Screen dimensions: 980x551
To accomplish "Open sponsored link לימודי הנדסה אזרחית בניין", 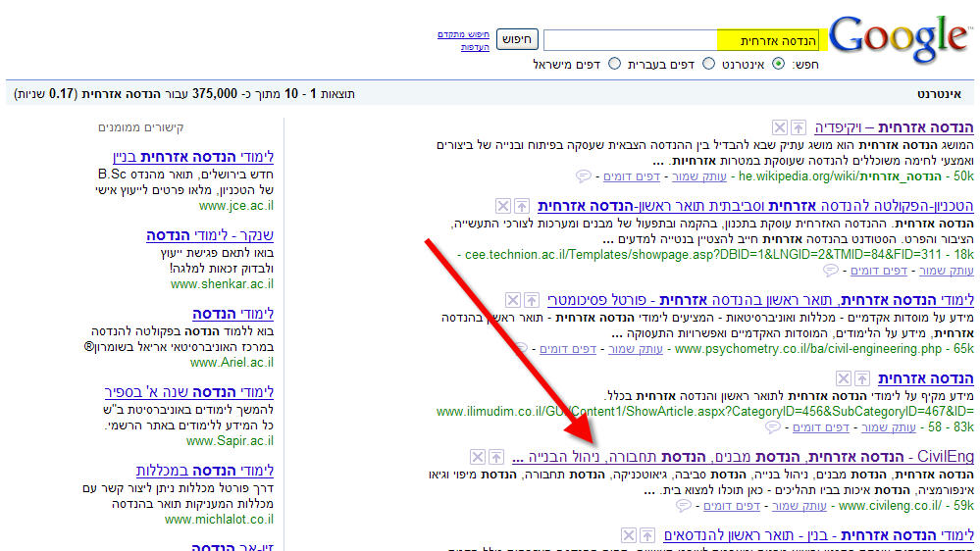I will click(x=193, y=157).
